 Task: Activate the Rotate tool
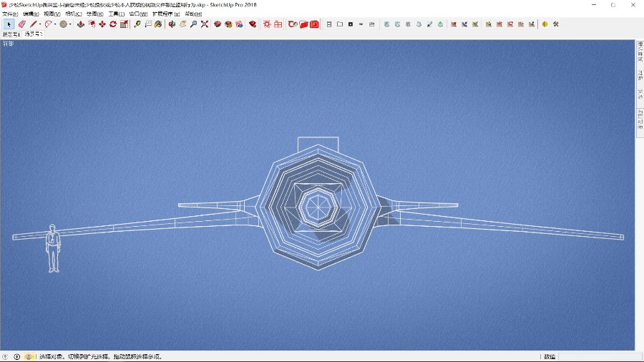pyautogui.click(x=113, y=24)
